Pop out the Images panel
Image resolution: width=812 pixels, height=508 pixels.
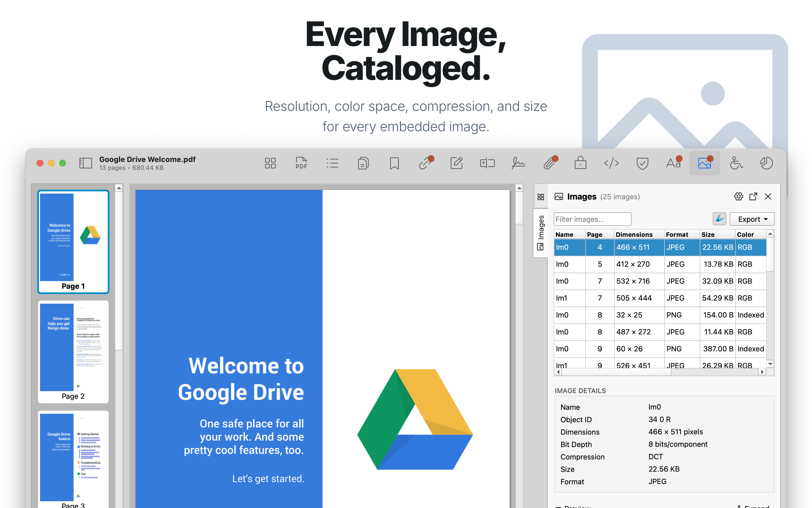(x=753, y=196)
